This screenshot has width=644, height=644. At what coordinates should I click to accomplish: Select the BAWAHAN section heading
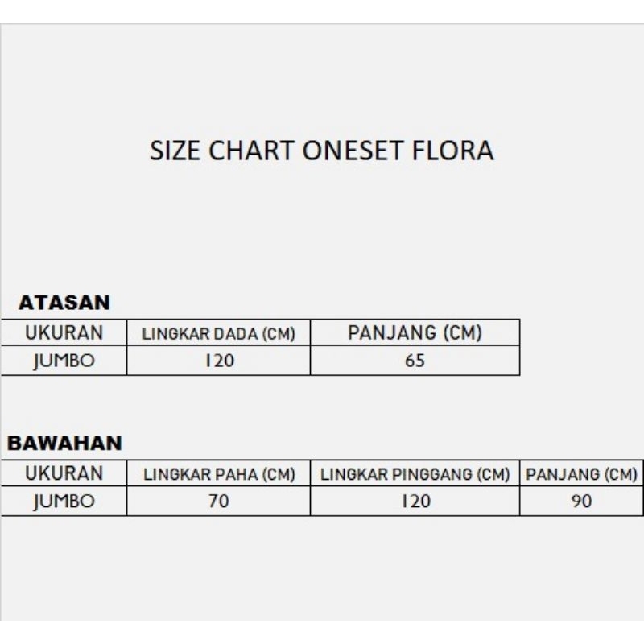pyautogui.click(x=64, y=444)
